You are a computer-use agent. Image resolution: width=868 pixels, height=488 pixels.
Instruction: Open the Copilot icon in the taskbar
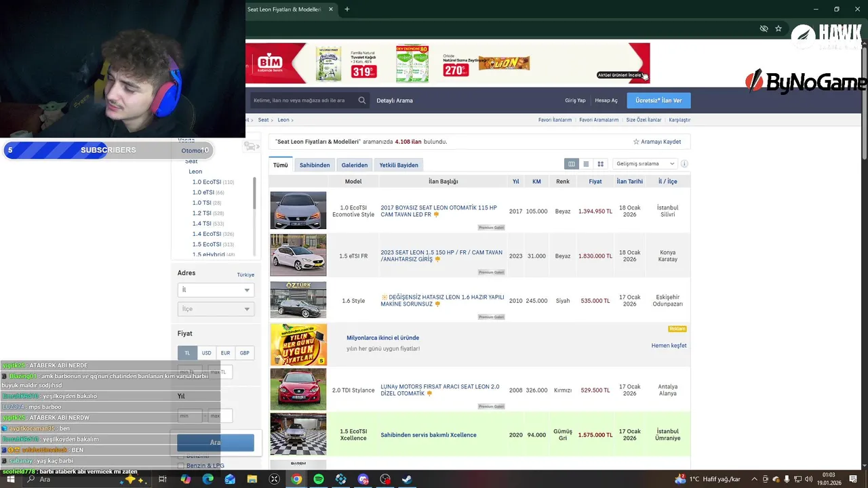coord(185,479)
